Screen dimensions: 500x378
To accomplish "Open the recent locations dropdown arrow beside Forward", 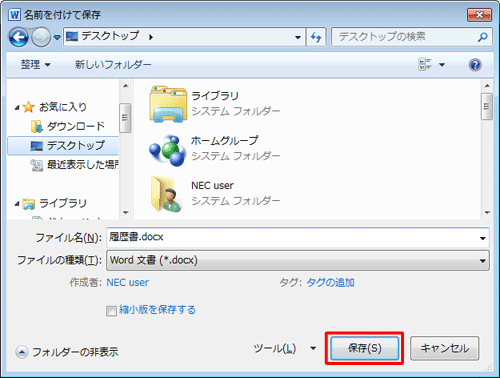I will 57,37.
